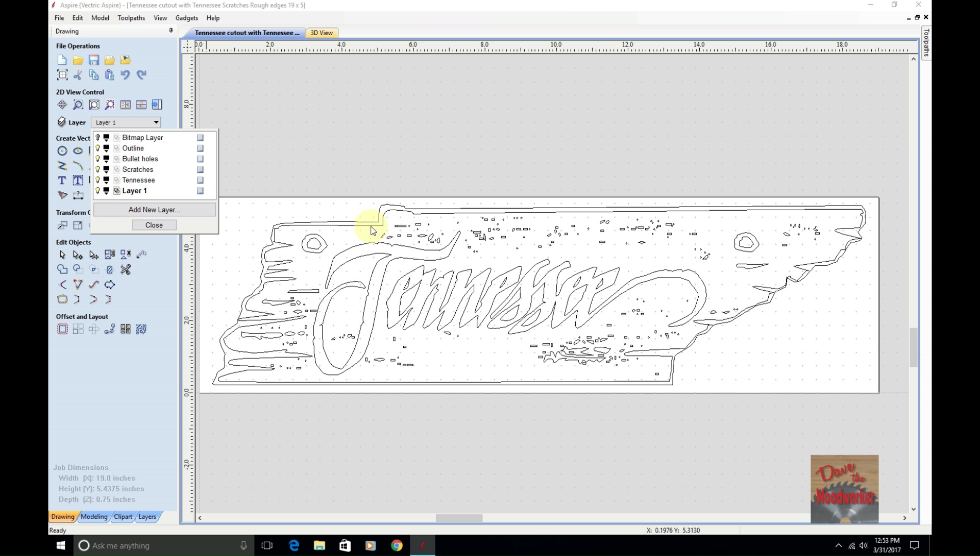Switch to the 3D View tab
The height and width of the screenshot is (556, 980).
[322, 33]
